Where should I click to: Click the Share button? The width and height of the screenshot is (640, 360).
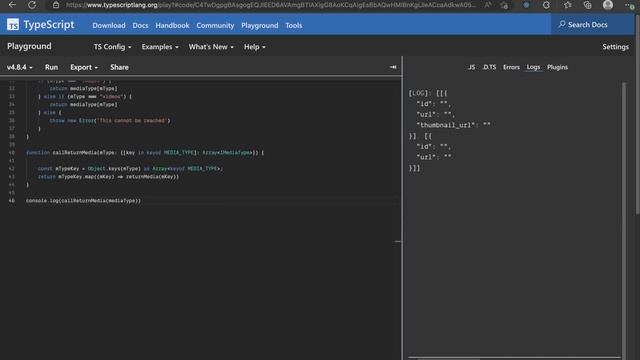coord(119,67)
